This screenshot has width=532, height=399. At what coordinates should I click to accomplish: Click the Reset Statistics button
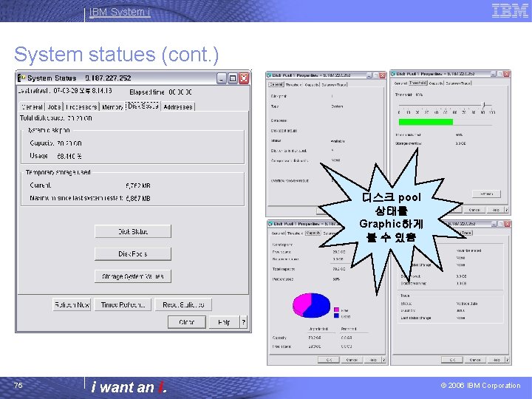pyautogui.click(x=183, y=304)
